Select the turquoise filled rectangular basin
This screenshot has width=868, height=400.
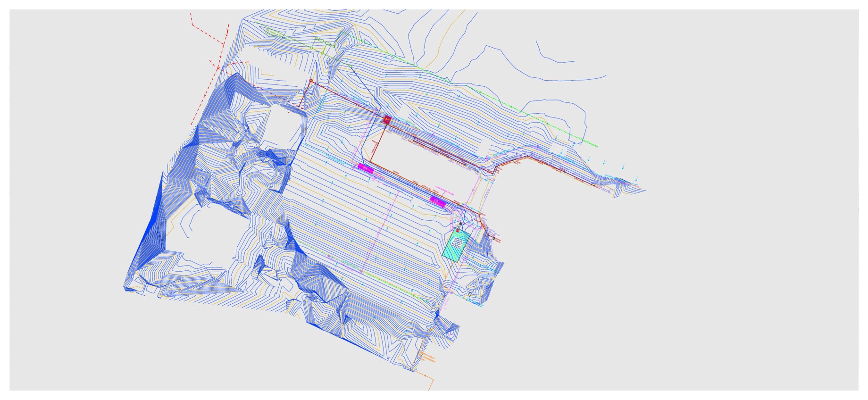[x=457, y=245]
